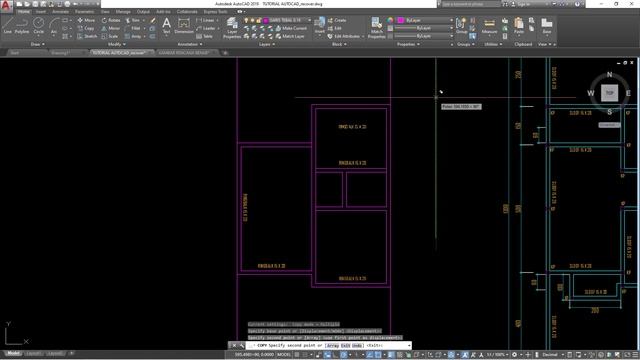Click the TOP face of ViewCube
The image size is (640, 360).
click(609, 93)
